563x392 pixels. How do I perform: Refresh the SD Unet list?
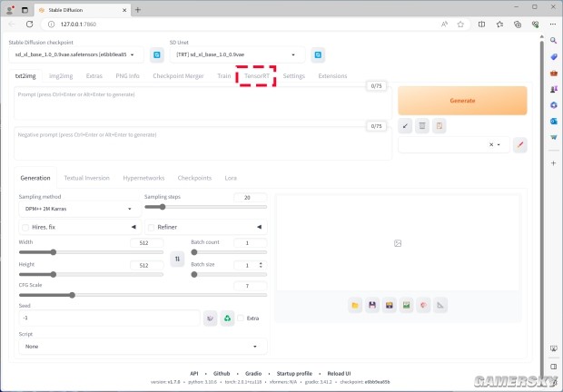[318, 54]
